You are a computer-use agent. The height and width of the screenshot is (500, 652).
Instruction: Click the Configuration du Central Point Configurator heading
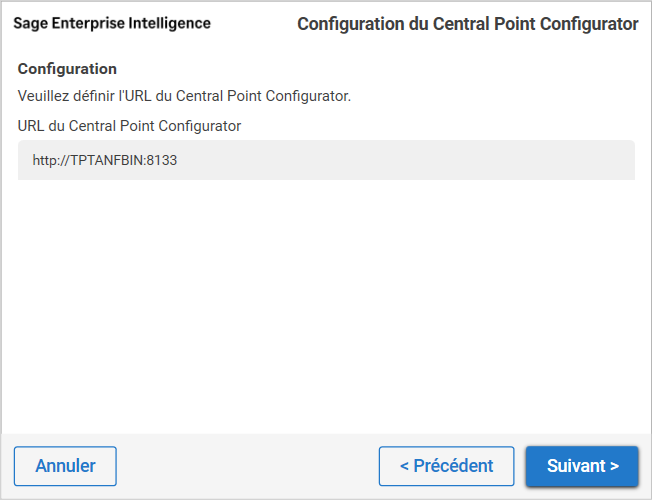pos(467,24)
